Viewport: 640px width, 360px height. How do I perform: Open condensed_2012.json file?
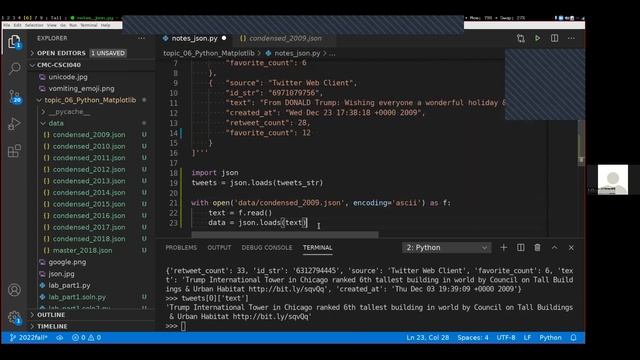click(x=89, y=169)
